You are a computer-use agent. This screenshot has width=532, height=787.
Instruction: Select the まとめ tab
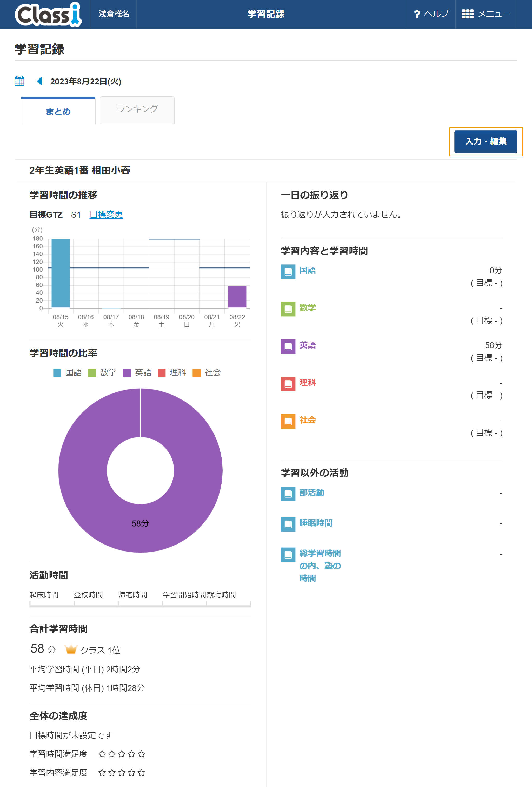coord(58,111)
